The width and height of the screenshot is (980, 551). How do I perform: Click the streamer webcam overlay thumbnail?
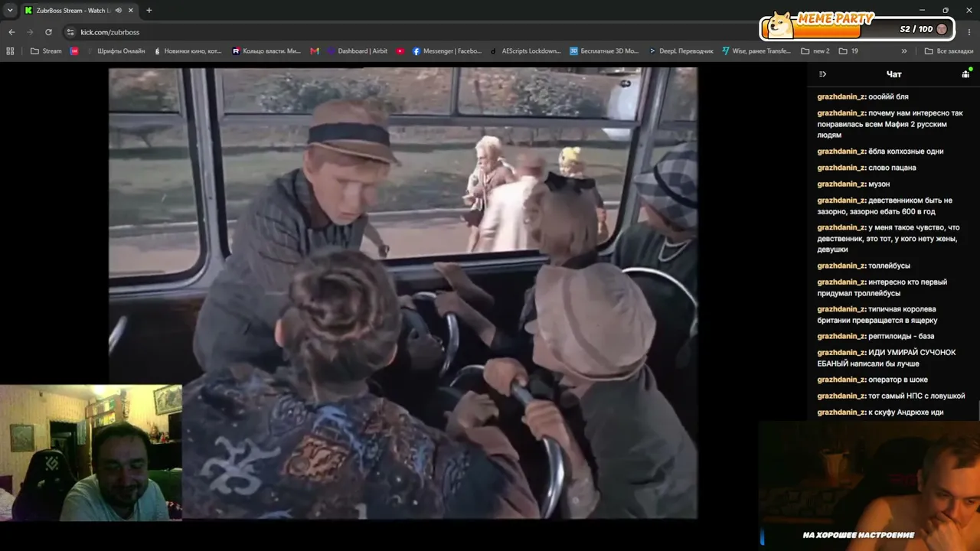click(91, 453)
